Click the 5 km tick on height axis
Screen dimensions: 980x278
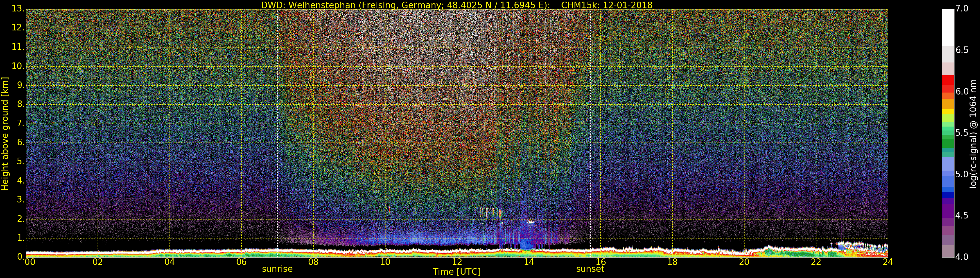[20, 162]
